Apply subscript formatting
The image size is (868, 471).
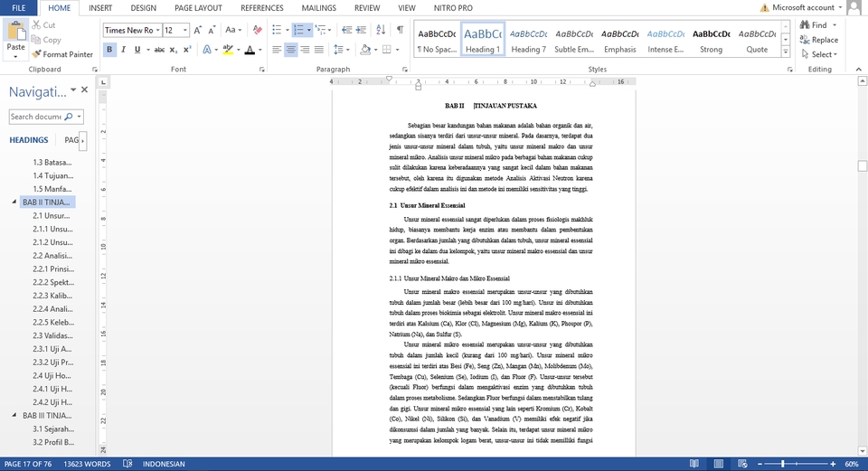pos(174,50)
